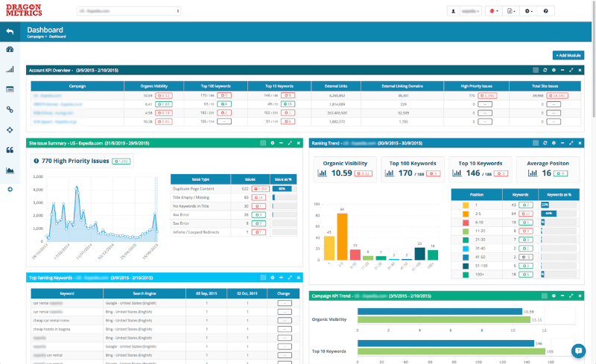
Task: Open the language flag dropdown
Action: pos(493,11)
